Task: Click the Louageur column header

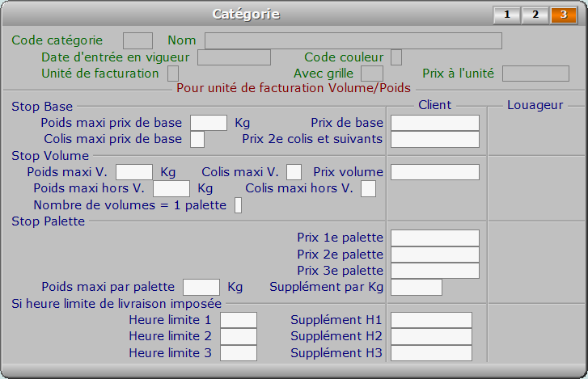Action: (535, 105)
